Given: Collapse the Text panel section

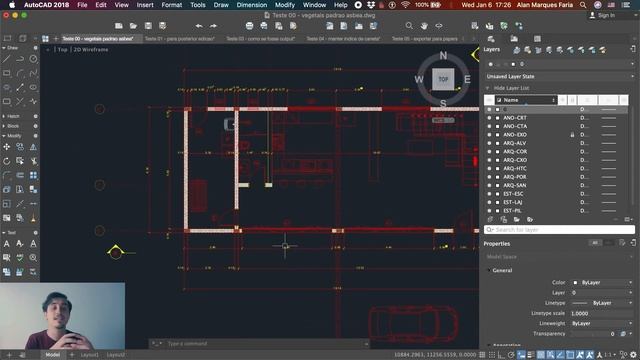Looking at the screenshot, I should click(4, 233).
